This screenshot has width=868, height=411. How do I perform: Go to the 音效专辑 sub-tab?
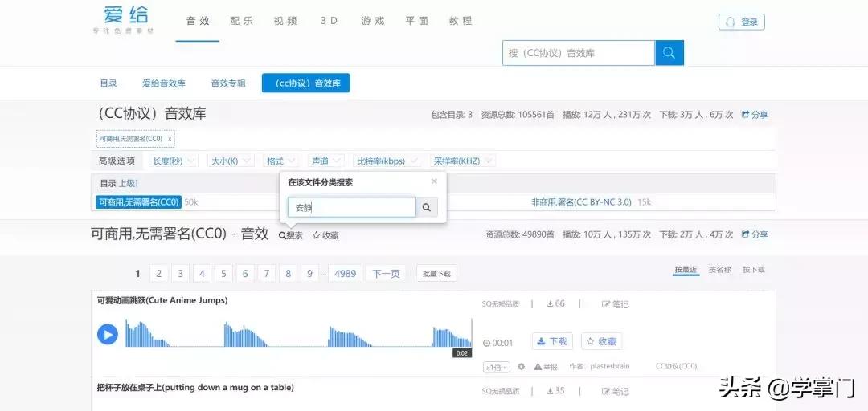coord(228,83)
